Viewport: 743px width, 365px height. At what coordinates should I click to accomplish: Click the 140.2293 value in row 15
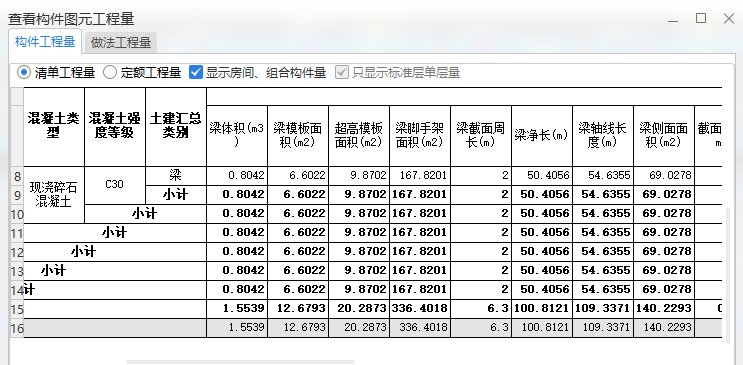(x=664, y=309)
